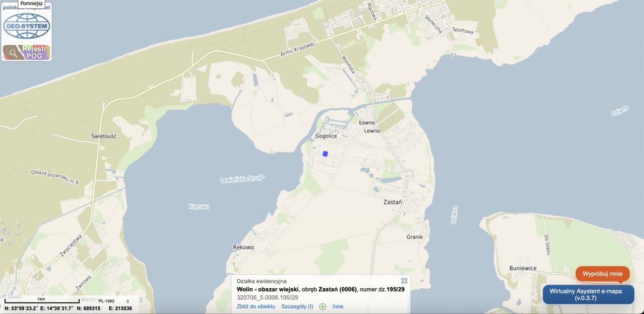
Task: Click the Lewieńska Struga water label
Action: click(x=242, y=179)
